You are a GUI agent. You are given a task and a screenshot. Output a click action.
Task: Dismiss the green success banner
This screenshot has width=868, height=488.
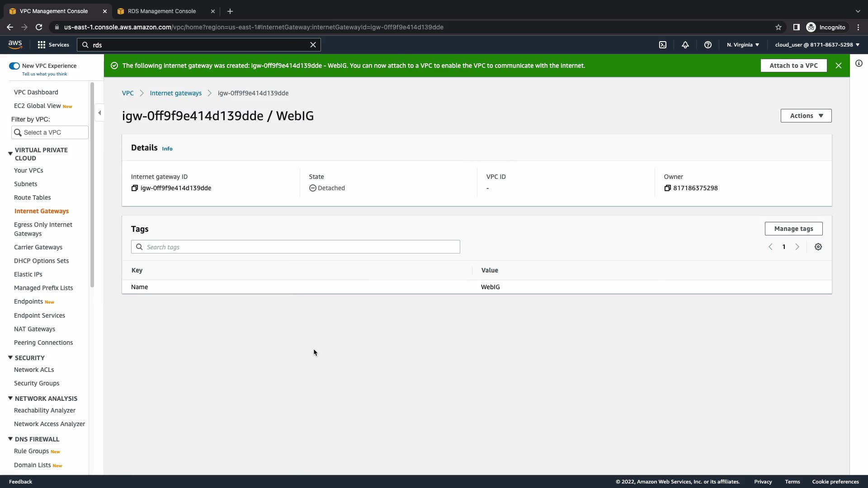click(839, 66)
